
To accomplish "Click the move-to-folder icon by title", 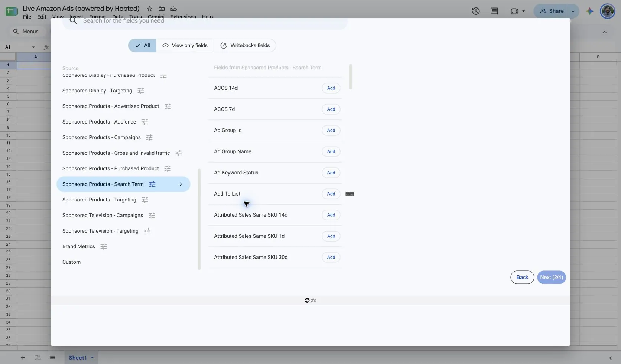I will click(x=162, y=9).
